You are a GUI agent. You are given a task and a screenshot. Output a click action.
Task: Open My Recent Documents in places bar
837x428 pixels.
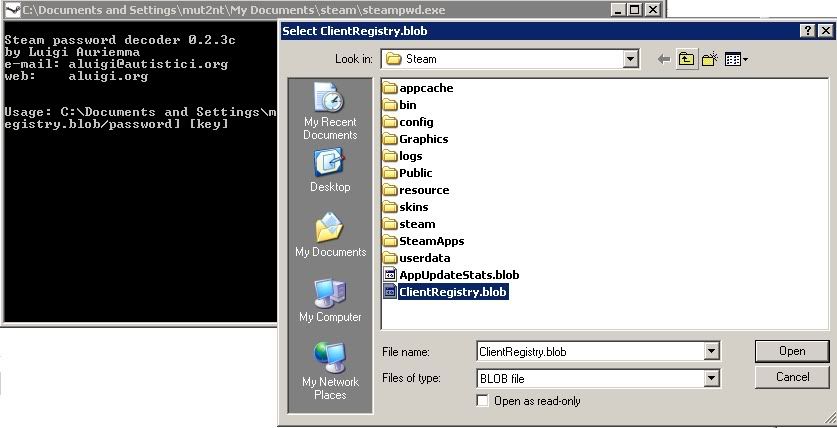pos(330,112)
